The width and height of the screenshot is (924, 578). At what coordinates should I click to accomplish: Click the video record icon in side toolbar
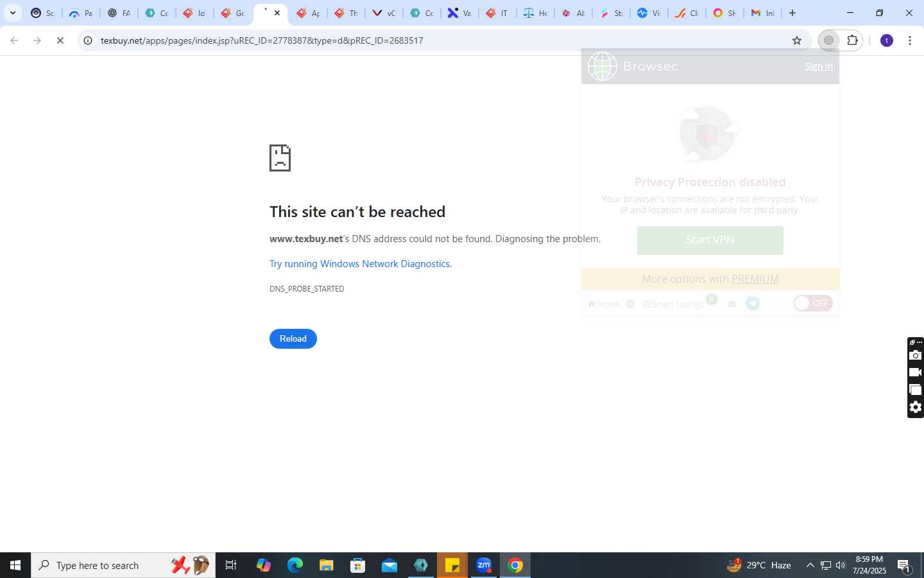(916, 372)
